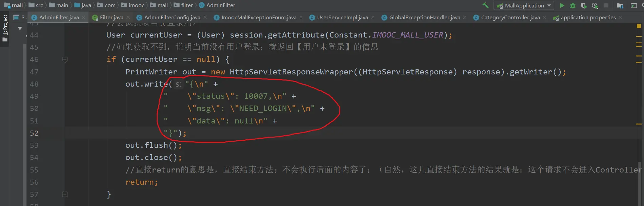
Task: Close the AdminFilterConfig.java tab
Action: (x=205, y=17)
